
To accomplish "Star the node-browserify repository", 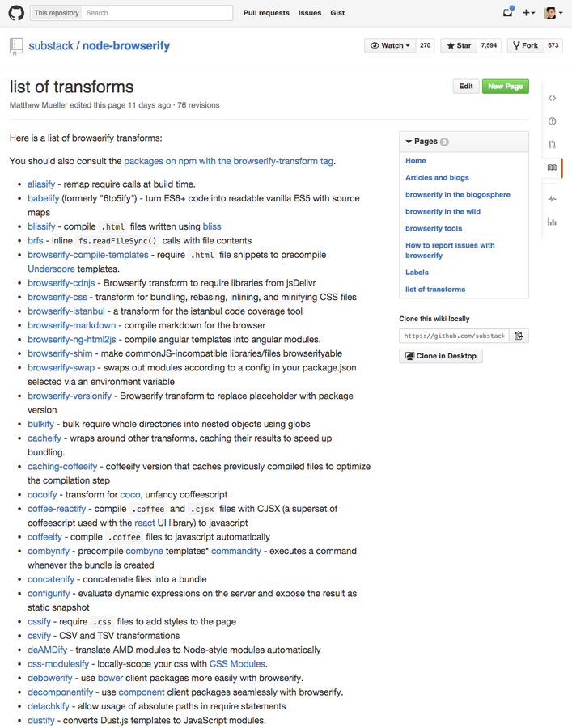I will point(459,45).
